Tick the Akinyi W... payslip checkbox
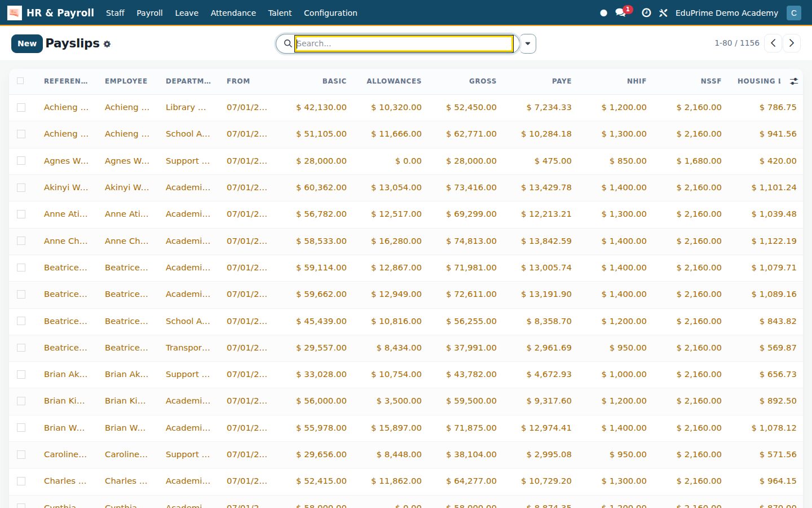Screen dimensions: 812x508 (21, 187)
